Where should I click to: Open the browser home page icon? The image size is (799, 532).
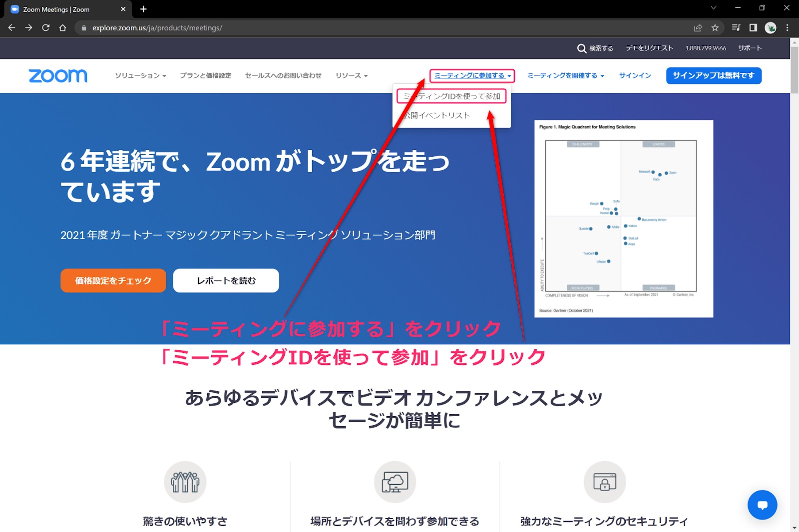[62, 28]
